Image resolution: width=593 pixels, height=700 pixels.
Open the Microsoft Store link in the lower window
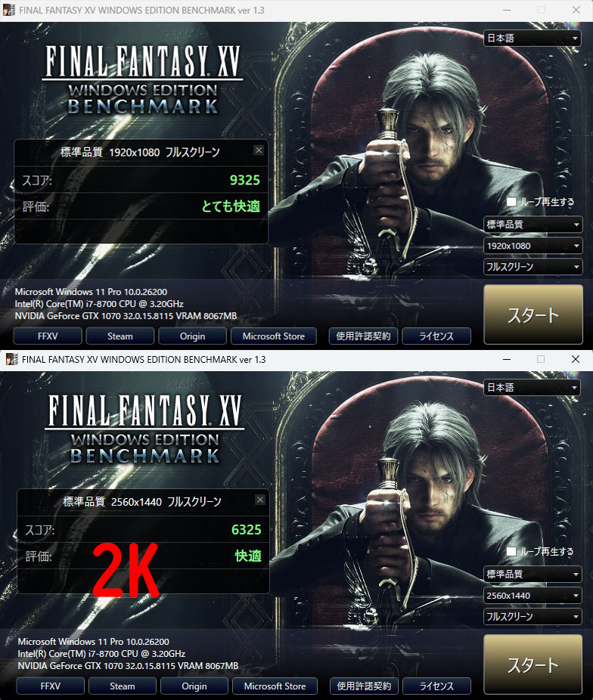click(275, 686)
